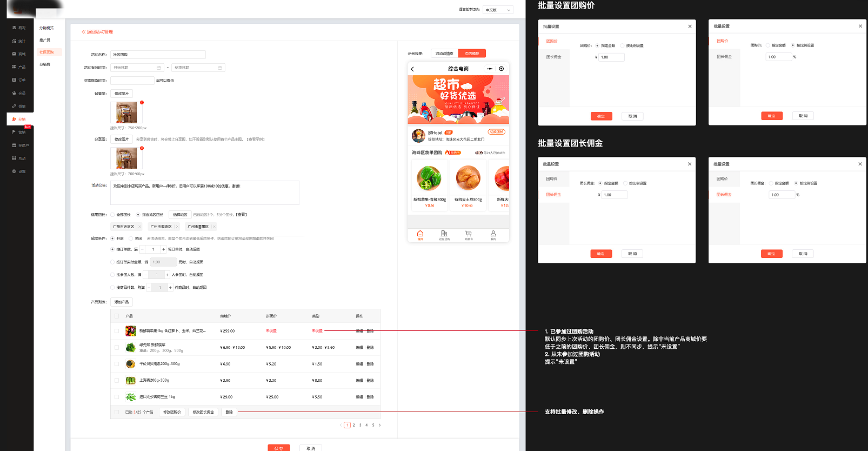The image size is (868, 451).
Task: Go to page 2 of product list
Action: (354, 425)
